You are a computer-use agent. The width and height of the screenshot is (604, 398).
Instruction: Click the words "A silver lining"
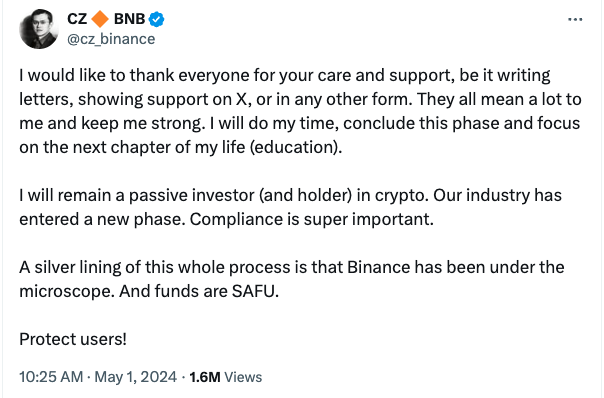pos(70,268)
